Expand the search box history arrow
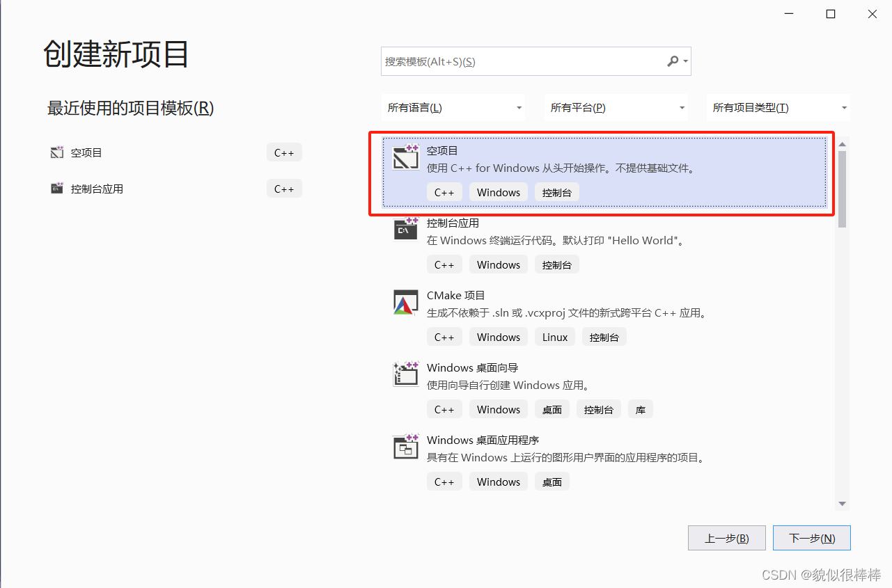This screenshot has height=588, width=892. click(x=686, y=61)
